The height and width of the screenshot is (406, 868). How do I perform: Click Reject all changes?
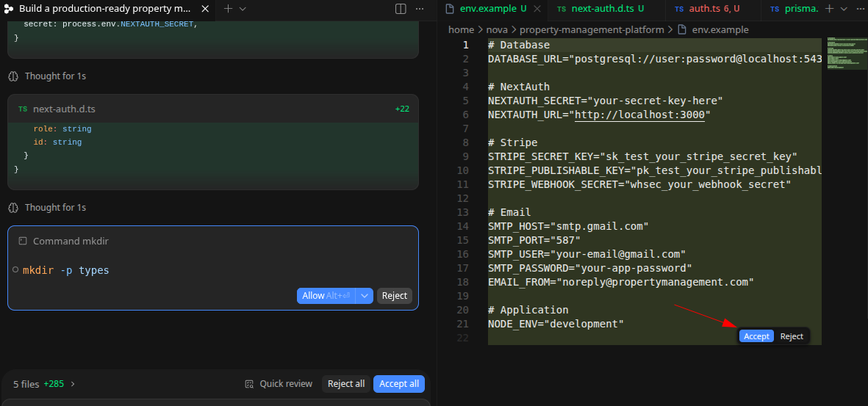(x=346, y=384)
